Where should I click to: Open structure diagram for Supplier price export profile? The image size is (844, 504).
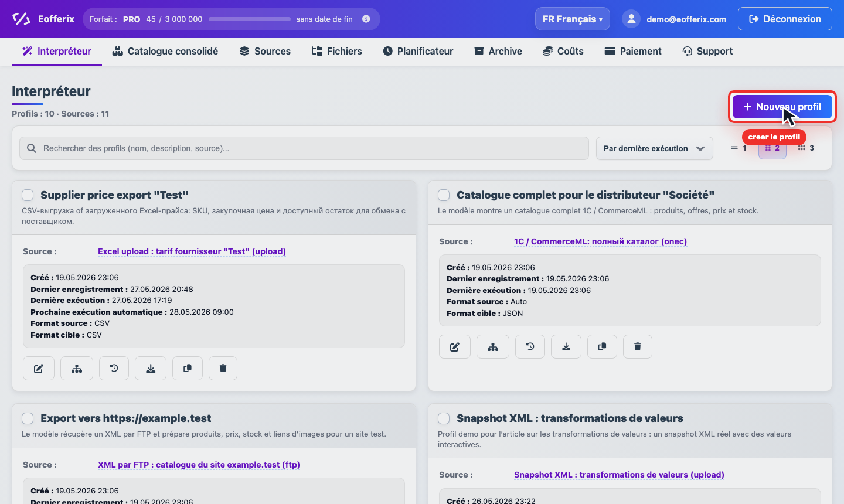click(77, 369)
